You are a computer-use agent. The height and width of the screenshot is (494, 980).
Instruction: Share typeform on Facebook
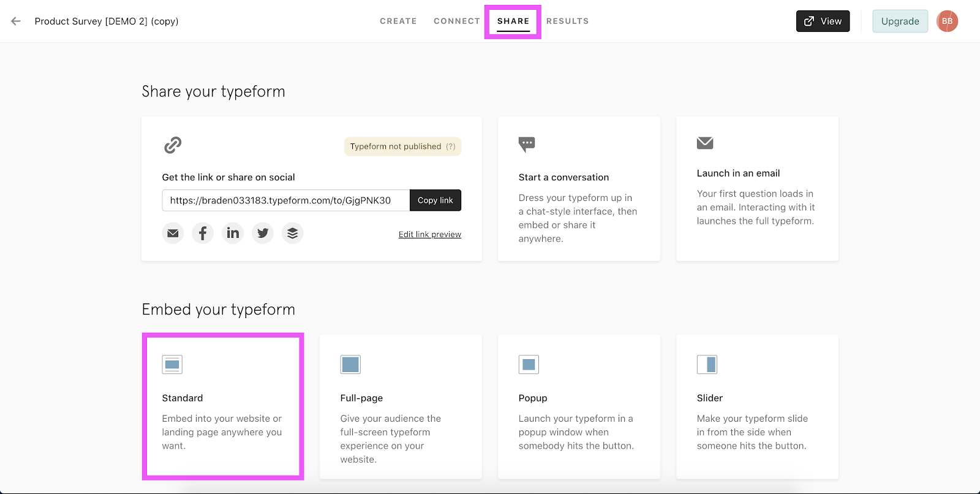pos(203,234)
